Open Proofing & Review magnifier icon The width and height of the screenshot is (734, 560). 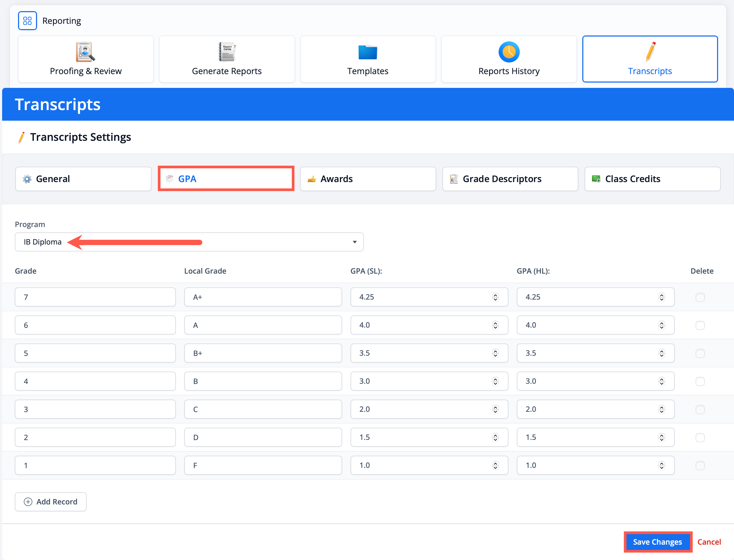[85, 52]
